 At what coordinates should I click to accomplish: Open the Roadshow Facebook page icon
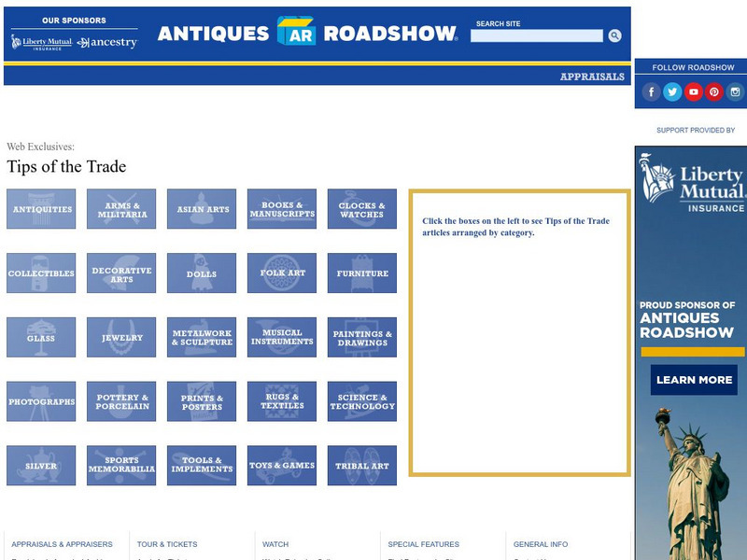pos(651,91)
